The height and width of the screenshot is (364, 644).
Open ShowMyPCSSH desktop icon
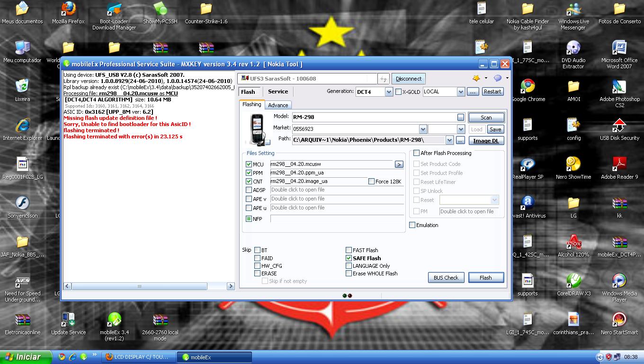click(x=160, y=9)
